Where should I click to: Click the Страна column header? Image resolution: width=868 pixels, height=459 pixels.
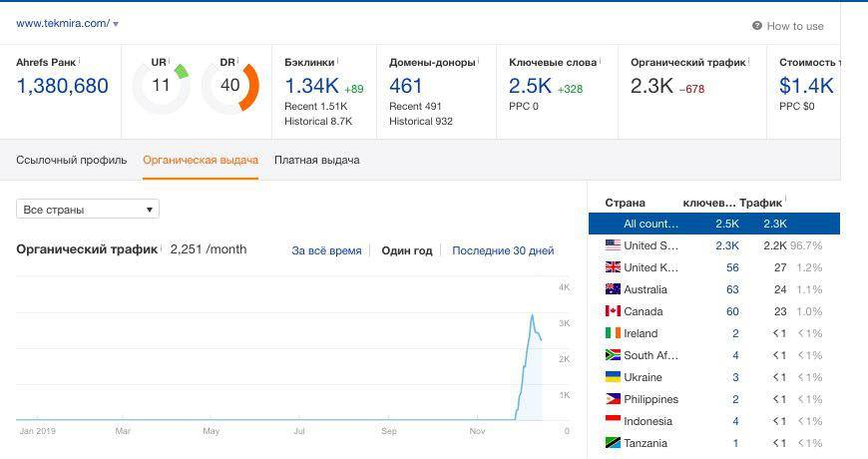coord(625,203)
